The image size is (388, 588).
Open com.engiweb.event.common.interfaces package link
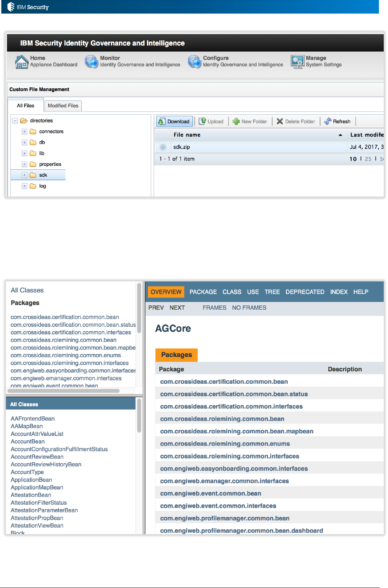218,506
